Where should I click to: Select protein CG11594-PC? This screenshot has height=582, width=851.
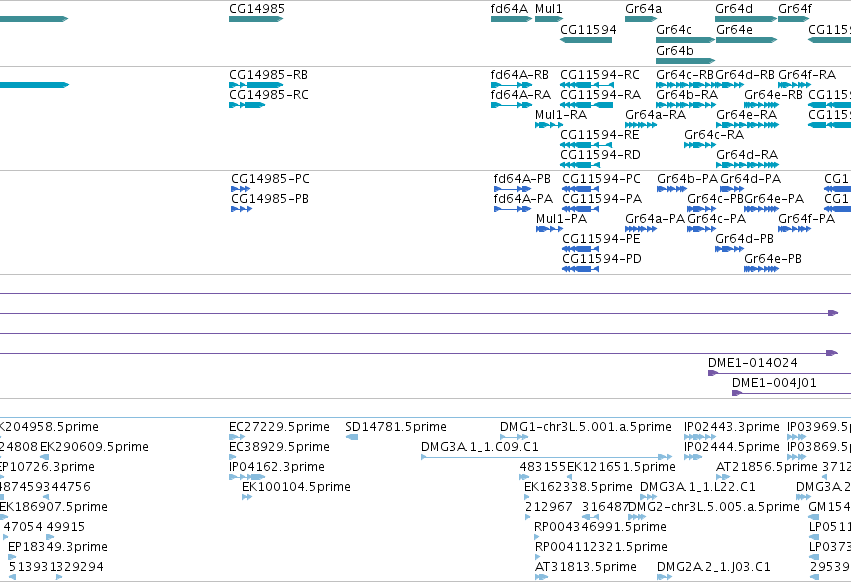coord(580,189)
